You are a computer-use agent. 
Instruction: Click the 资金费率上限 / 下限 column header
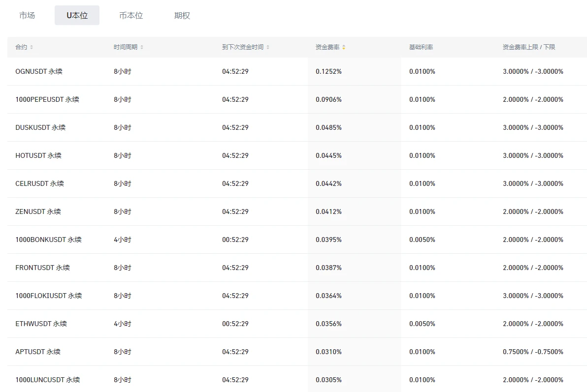pos(528,47)
